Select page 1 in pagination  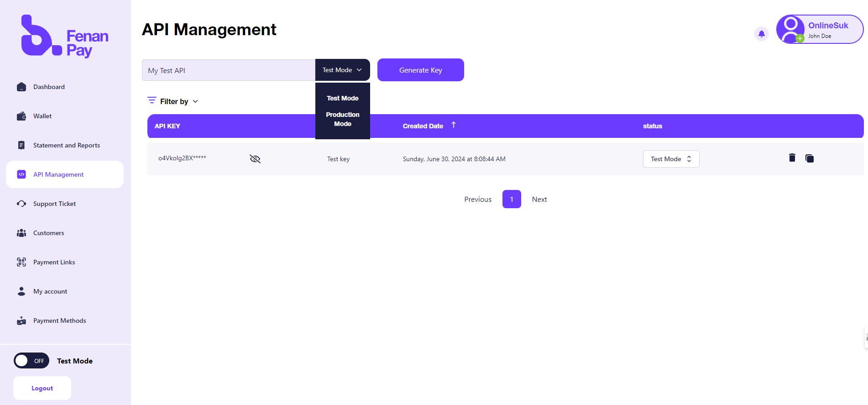click(x=512, y=199)
